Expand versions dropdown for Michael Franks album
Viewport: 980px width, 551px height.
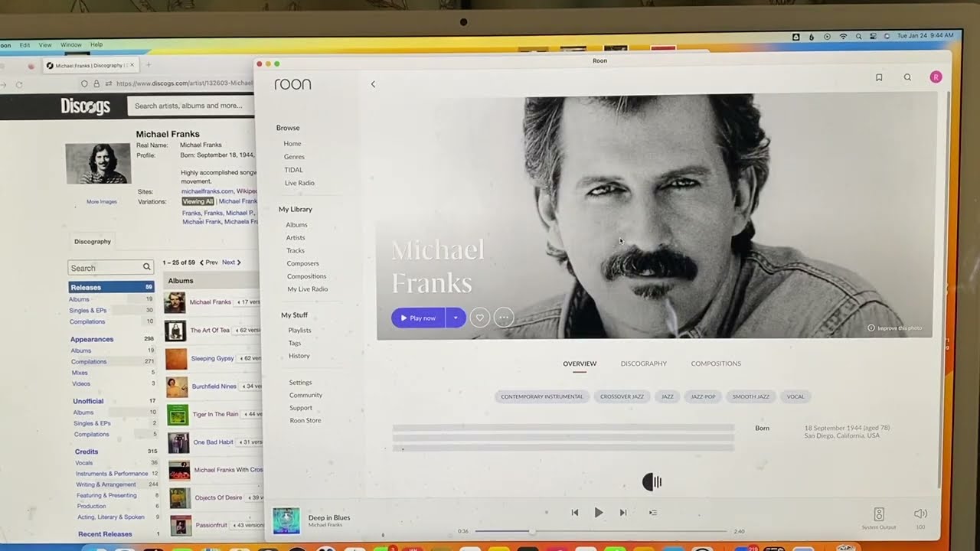[248, 302]
